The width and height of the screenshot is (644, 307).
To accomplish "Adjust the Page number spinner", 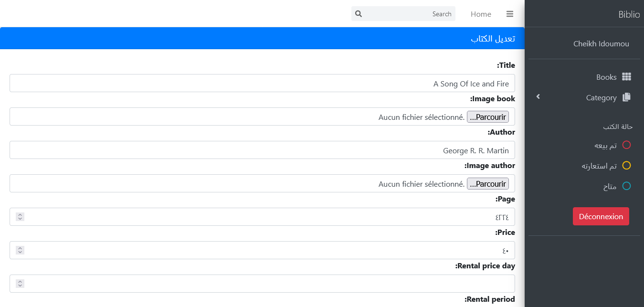I will 20,217.
